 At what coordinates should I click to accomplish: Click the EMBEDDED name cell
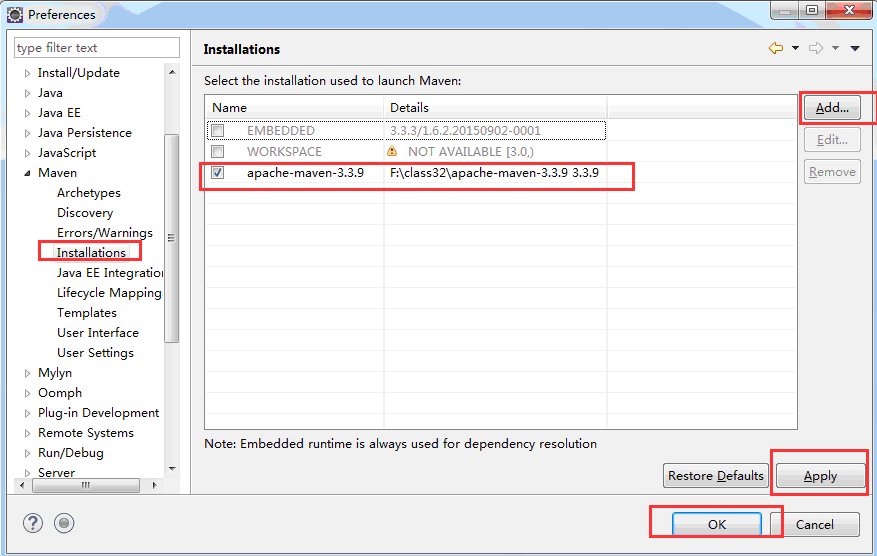(x=281, y=130)
